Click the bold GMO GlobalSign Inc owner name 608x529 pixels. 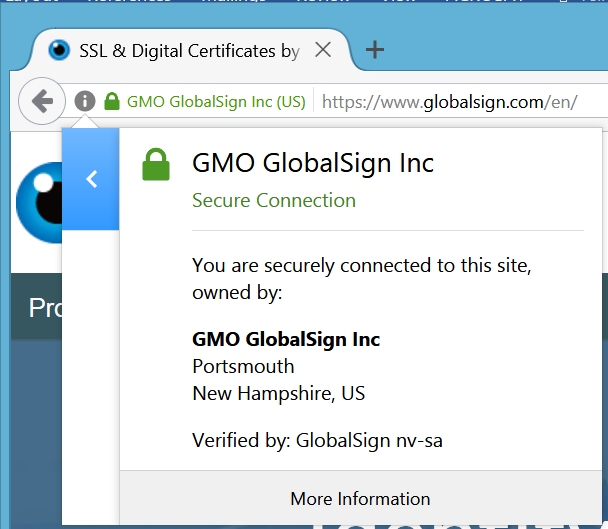[286, 339]
